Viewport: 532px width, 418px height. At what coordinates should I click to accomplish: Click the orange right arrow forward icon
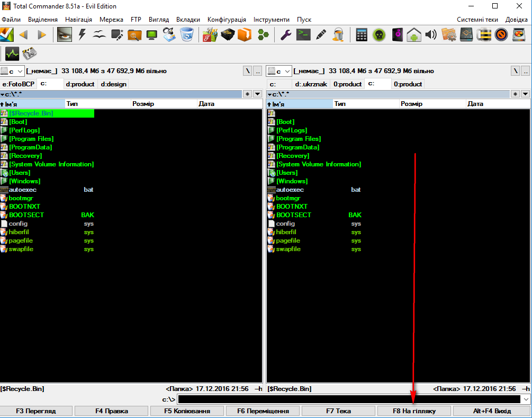tap(42, 34)
